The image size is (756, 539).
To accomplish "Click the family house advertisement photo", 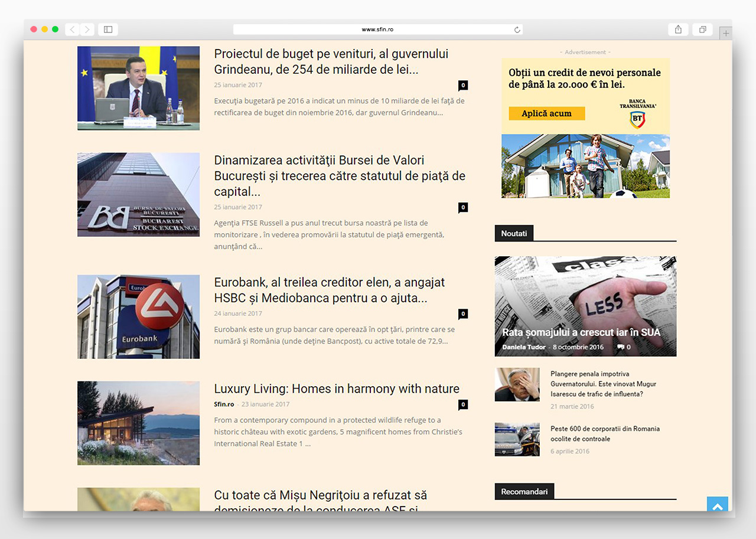I will (585, 166).
